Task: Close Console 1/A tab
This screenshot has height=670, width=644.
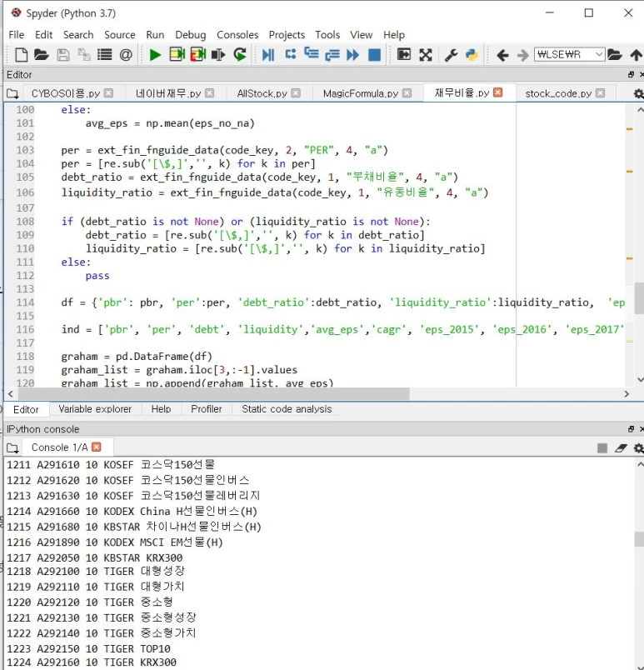Action: click(97, 447)
